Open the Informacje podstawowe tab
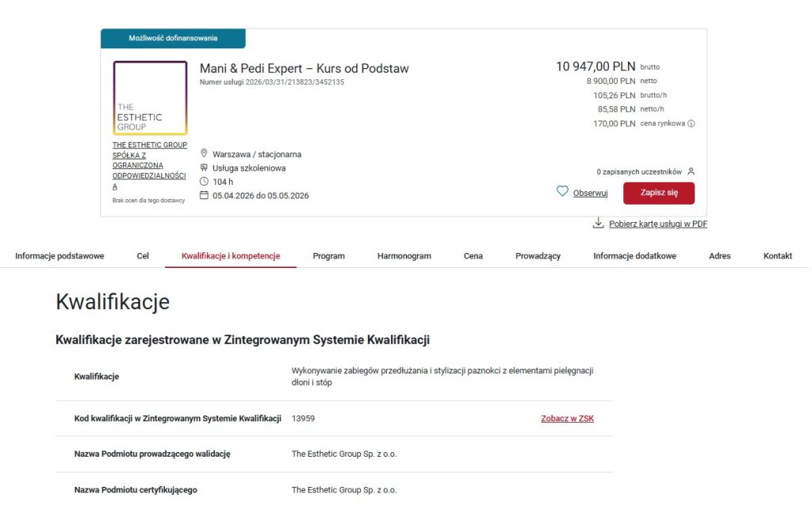 pos(59,256)
